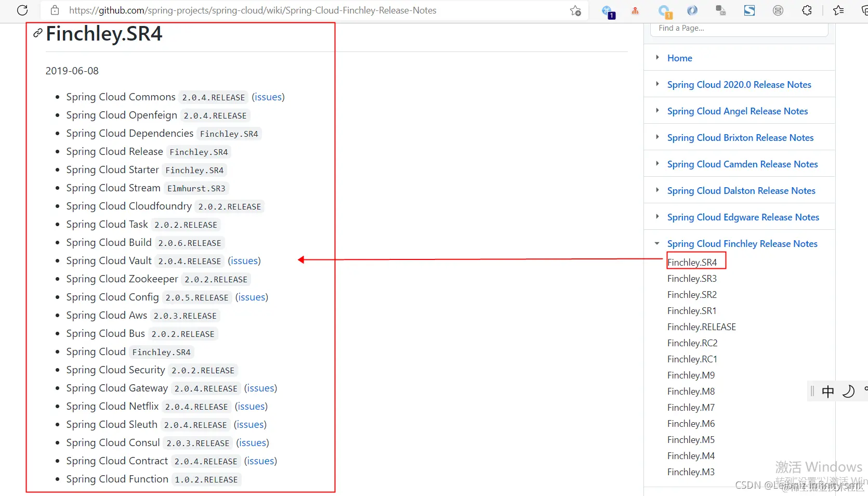Image resolution: width=868 pixels, height=496 pixels.
Task: Open the red sitemap extension icon
Action: [635, 10]
